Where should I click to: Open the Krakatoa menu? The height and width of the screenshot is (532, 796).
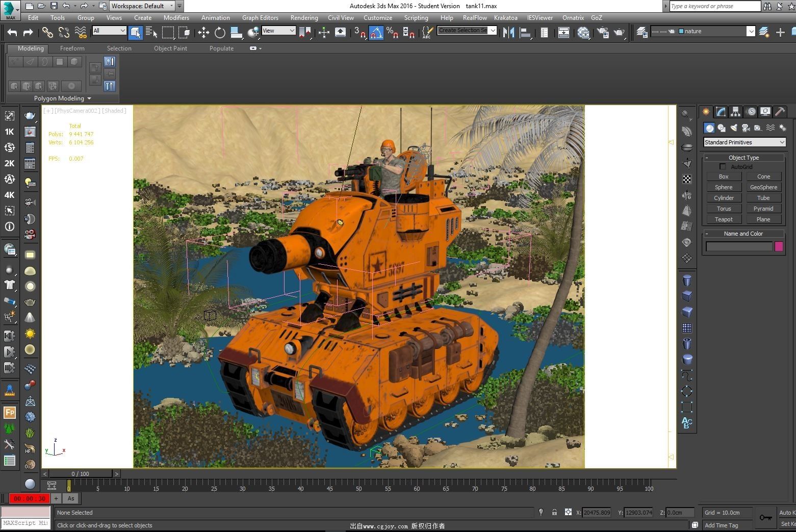coord(505,17)
